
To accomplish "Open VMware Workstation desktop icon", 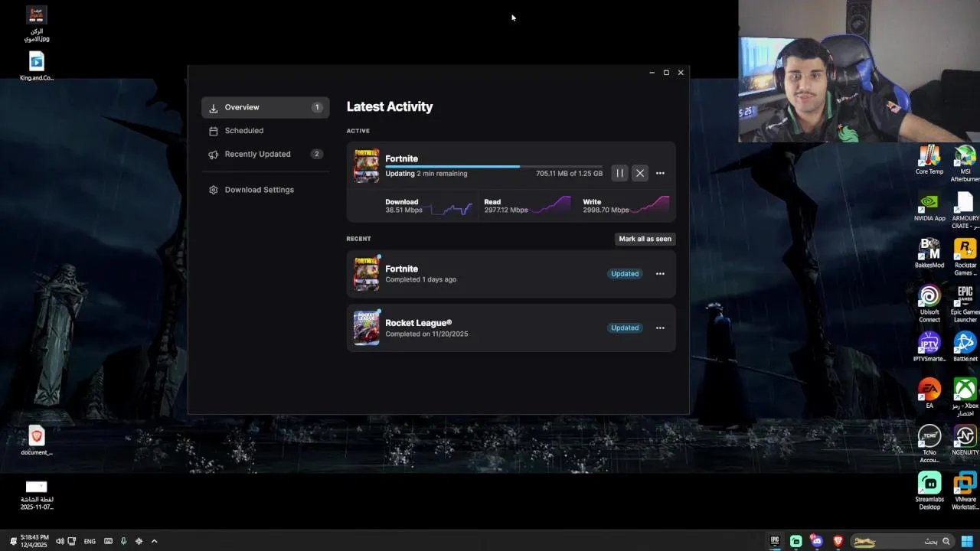I will (x=965, y=491).
